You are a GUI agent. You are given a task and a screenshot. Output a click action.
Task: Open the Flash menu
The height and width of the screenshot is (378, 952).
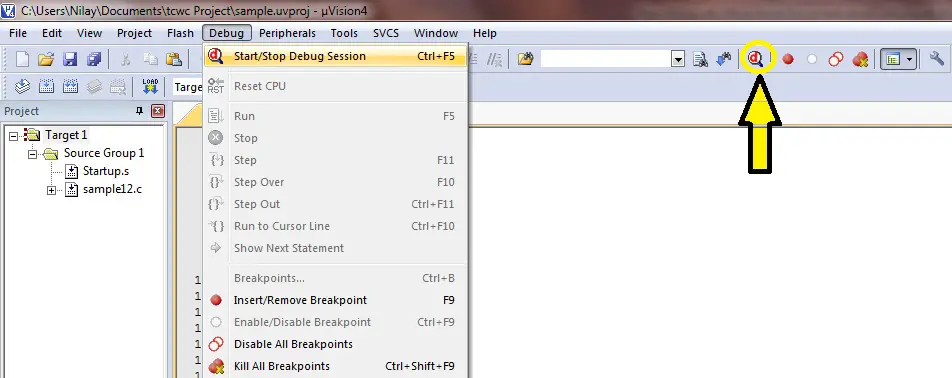pyautogui.click(x=180, y=33)
